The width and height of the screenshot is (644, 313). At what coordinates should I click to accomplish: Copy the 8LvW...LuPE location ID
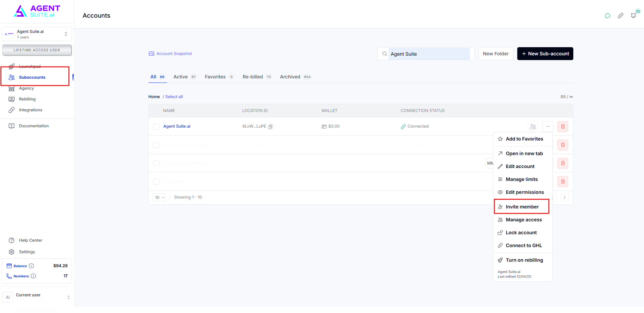(271, 127)
